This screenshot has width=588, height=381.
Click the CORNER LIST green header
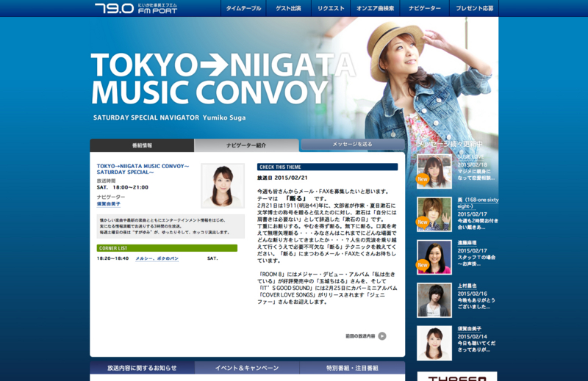click(167, 248)
